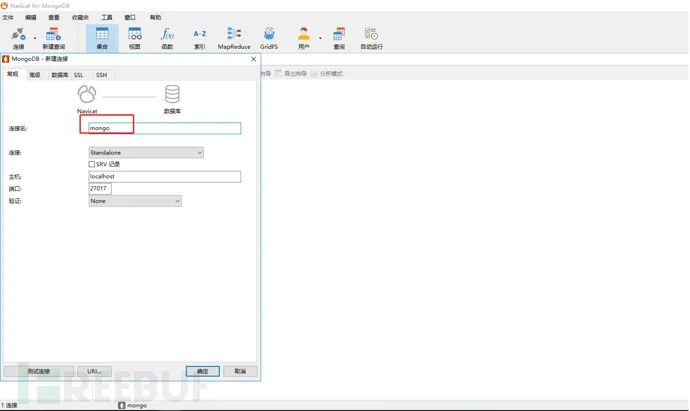Click 分析模式 in the background toolbar

(327, 73)
